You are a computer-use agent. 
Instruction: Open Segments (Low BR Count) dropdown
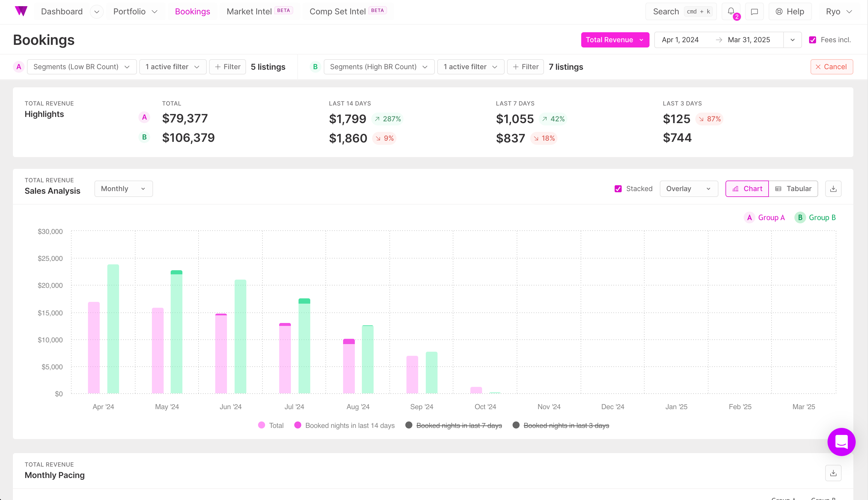click(82, 67)
